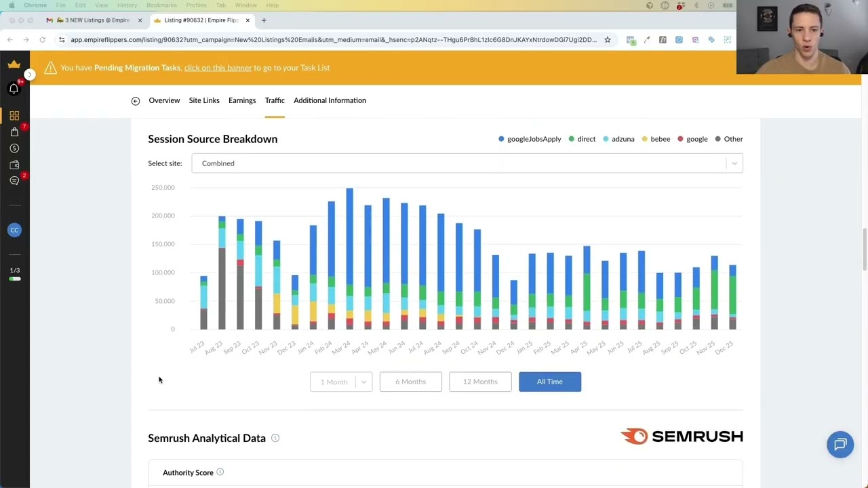Toggle the googleJobsApply legend swatch

click(501, 139)
